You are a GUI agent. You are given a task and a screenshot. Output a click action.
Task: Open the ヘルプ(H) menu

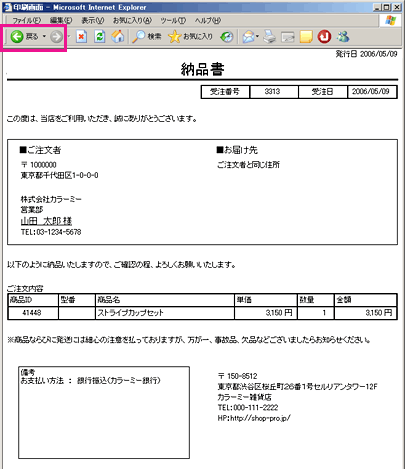[208, 21]
